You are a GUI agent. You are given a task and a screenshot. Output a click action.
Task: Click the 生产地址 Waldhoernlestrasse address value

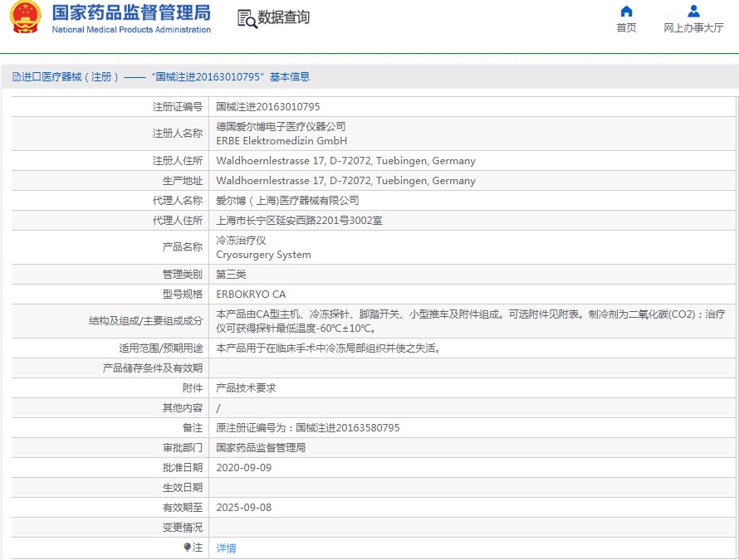(x=345, y=181)
